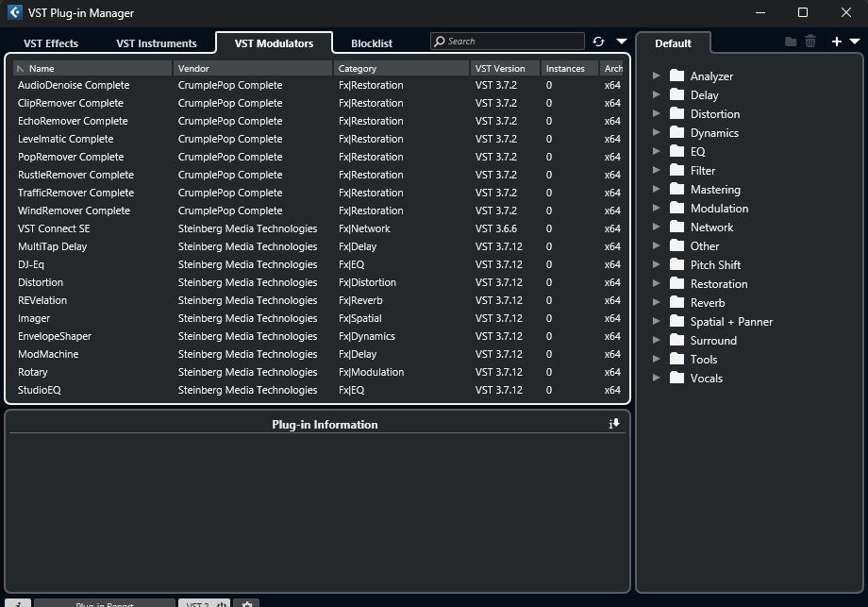Click the Modulation folder icon
This screenshot has width=868, height=607.
point(676,208)
